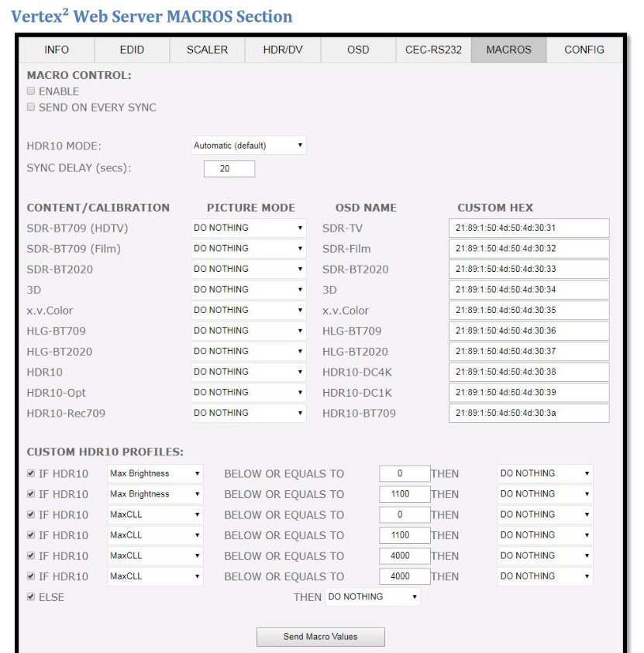This screenshot has height=653, width=644.
Task: Open the CEC-RS232 tab
Action: coord(433,50)
